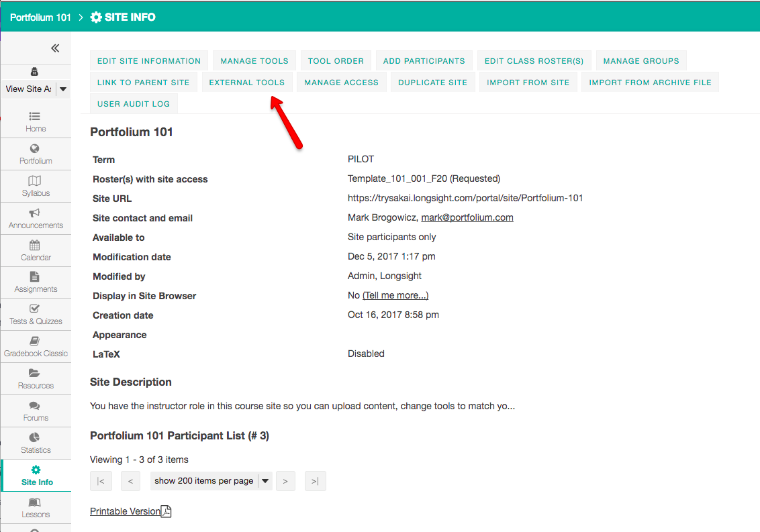Open User Audit Log tab
Image resolution: width=760 pixels, height=532 pixels.
click(x=134, y=104)
